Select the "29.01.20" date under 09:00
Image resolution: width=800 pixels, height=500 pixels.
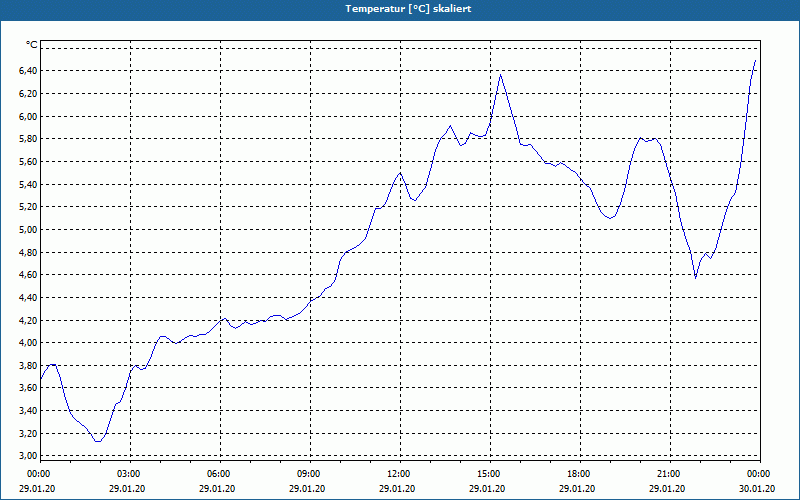click(x=307, y=489)
